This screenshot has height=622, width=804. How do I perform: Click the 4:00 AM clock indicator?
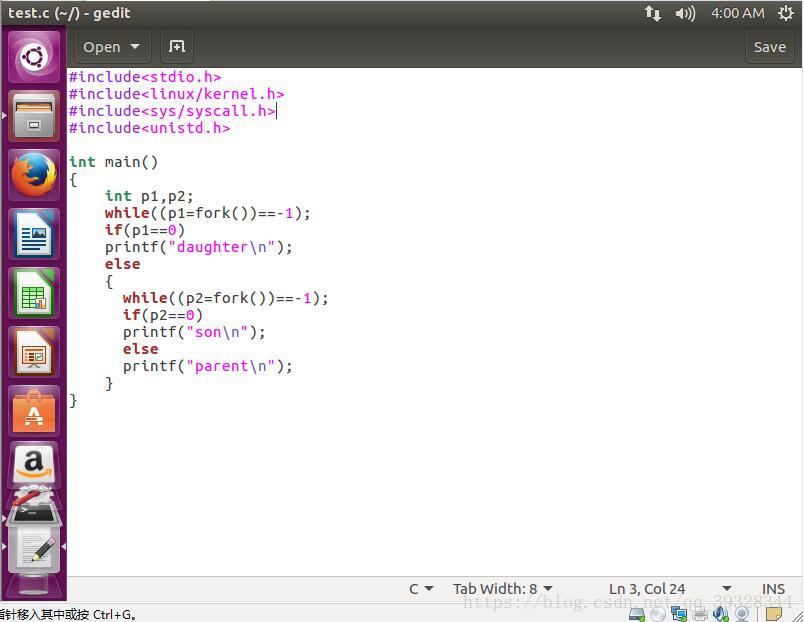pyautogui.click(x=737, y=13)
